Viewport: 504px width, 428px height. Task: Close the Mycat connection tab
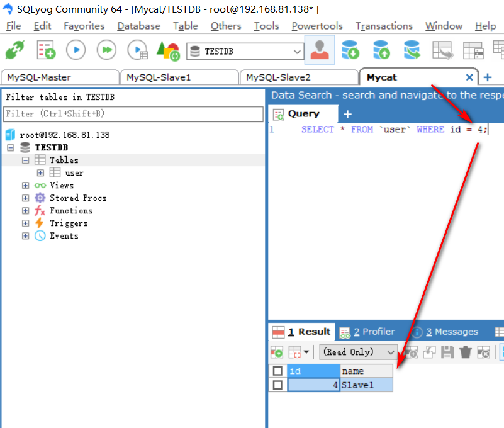coord(469,77)
